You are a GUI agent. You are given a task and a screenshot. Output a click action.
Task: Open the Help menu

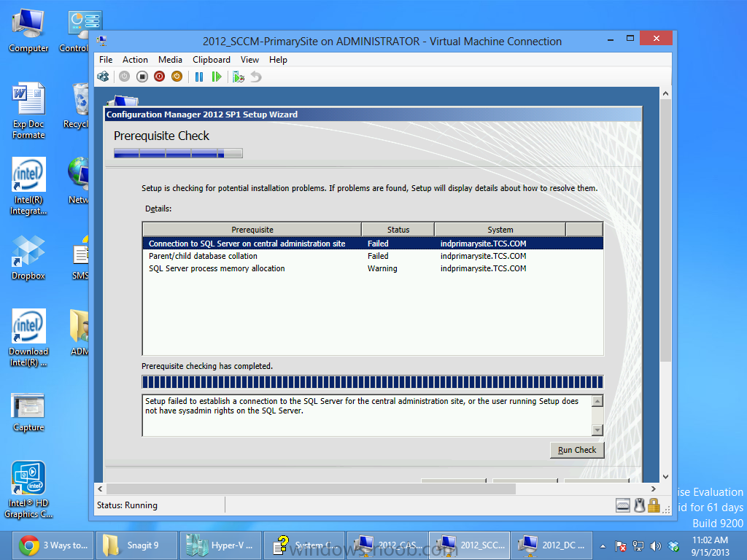coord(278,60)
